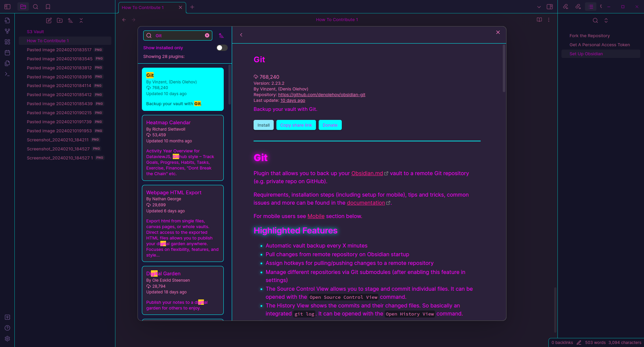Change the plugin list sort order
Image resolution: width=644 pixels, height=347 pixels.
pyautogui.click(x=221, y=36)
